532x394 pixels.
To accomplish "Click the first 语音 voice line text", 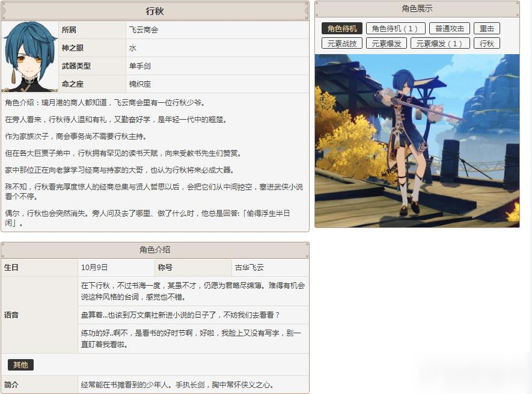I will click(x=193, y=291).
